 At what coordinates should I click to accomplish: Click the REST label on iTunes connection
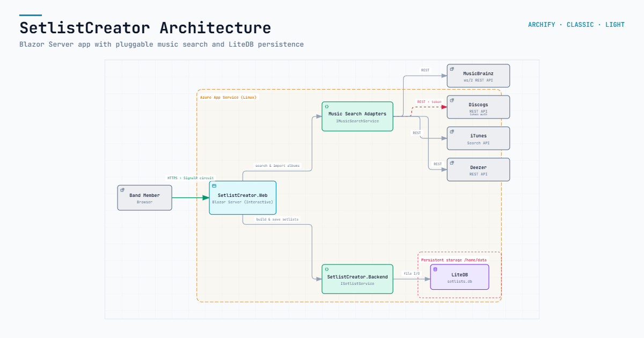tap(417, 133)
